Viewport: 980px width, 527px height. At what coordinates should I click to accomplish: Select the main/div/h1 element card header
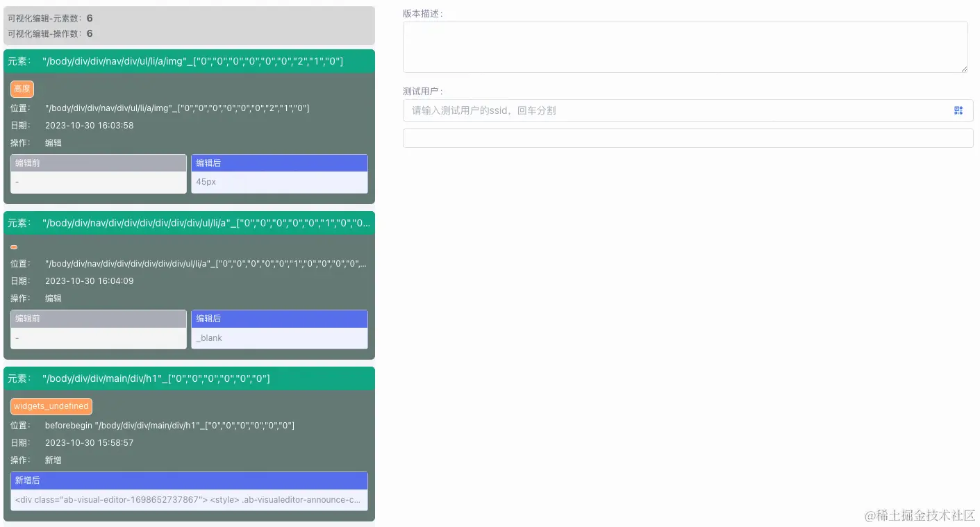pyautogui.click(x=189, y=378)
